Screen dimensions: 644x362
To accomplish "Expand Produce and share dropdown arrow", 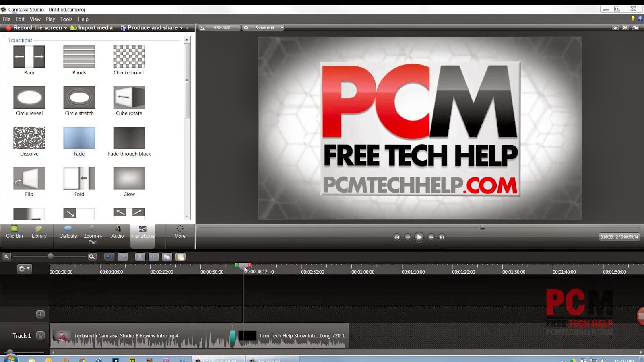I will click(181, 28).
